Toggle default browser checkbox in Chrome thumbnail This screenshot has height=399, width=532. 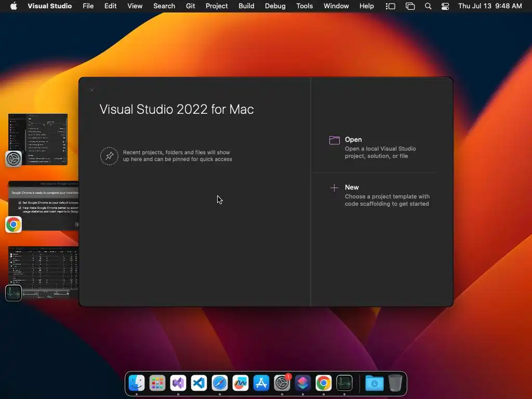pos(20,203)
